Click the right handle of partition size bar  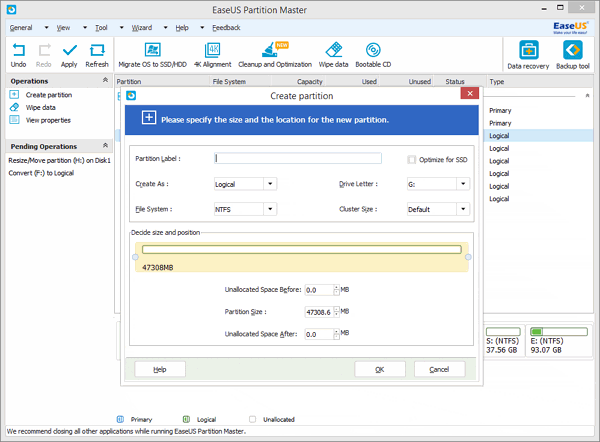point(468,257)
